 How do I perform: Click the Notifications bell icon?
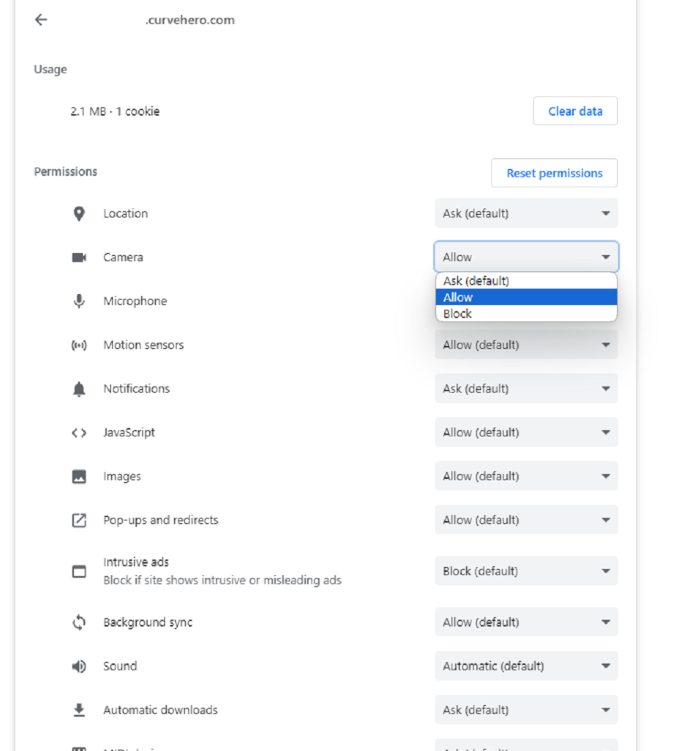79,389
